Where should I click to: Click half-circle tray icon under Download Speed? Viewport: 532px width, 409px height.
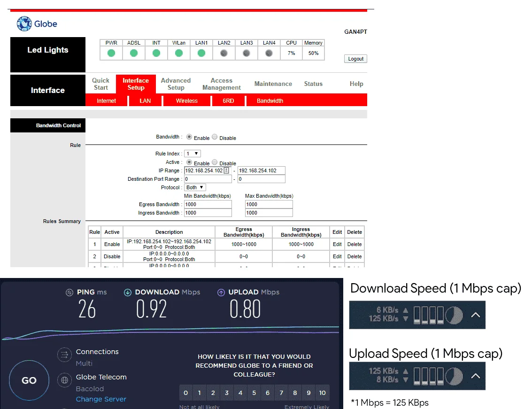tap(455, 315)
